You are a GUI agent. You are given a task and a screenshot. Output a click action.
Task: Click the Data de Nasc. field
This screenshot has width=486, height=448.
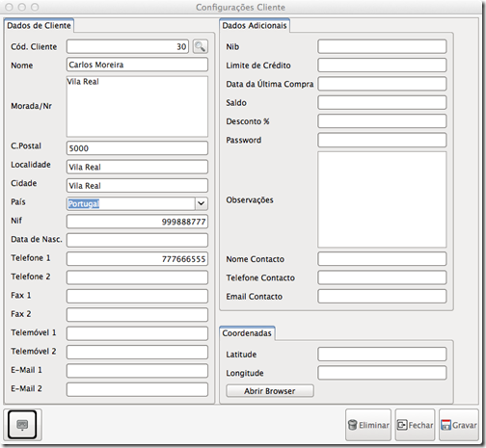pos(137,240)
